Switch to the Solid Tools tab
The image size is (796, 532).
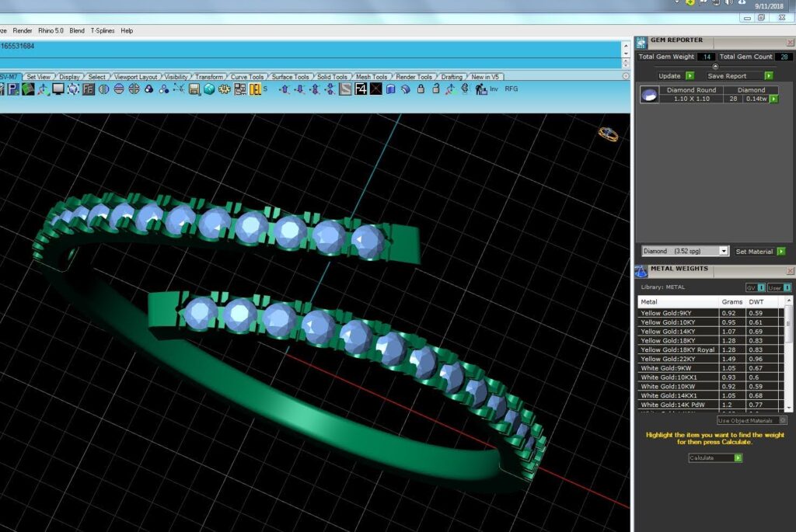click(x=333, y=77)
